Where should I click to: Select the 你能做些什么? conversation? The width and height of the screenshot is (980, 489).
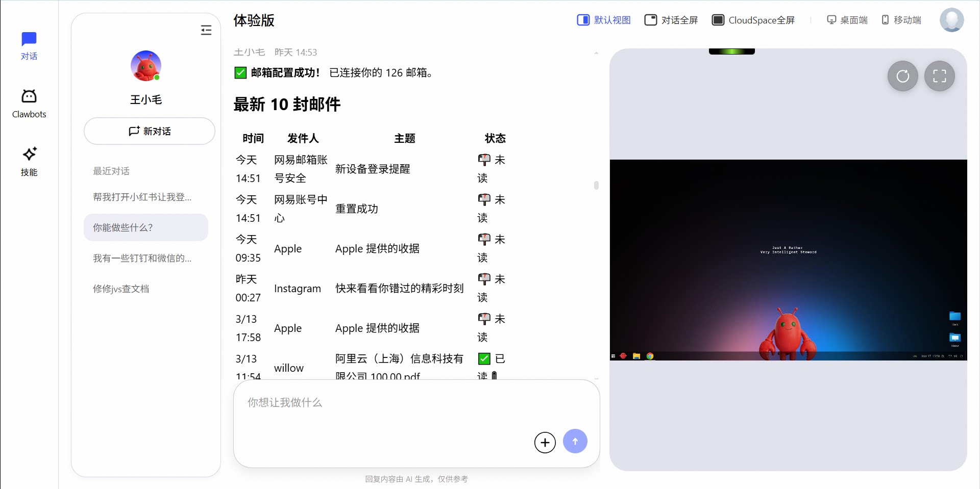point(145,227)
